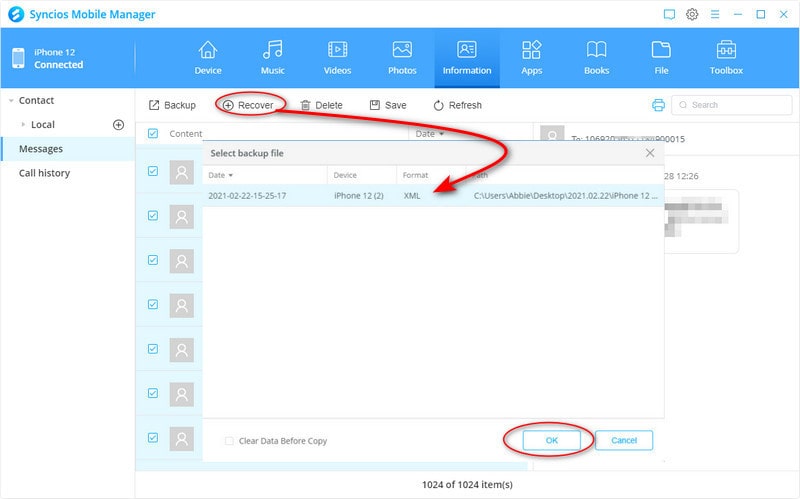Toggle the select-all checkbox beside Content
Screen dimensions: 800x499
[x=153, y=133]
